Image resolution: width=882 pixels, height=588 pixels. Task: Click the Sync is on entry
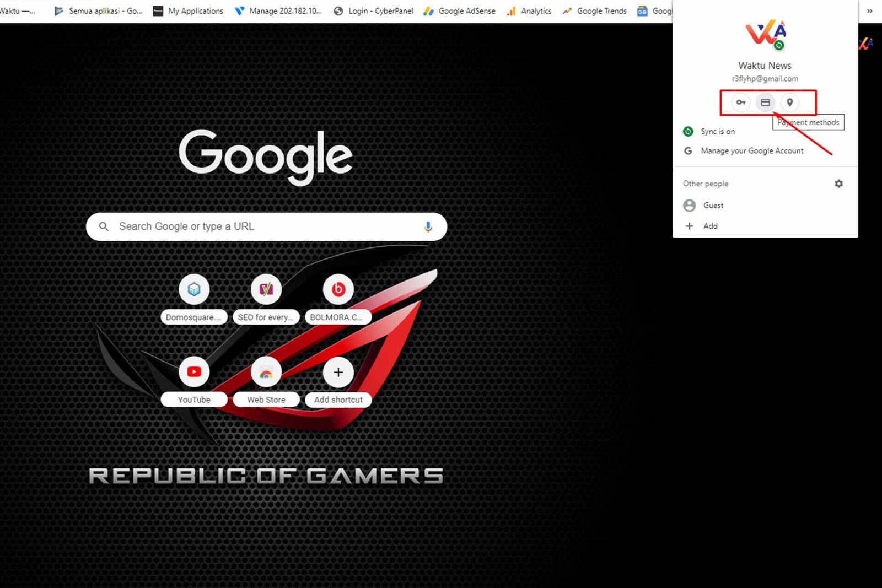(765, 131)
